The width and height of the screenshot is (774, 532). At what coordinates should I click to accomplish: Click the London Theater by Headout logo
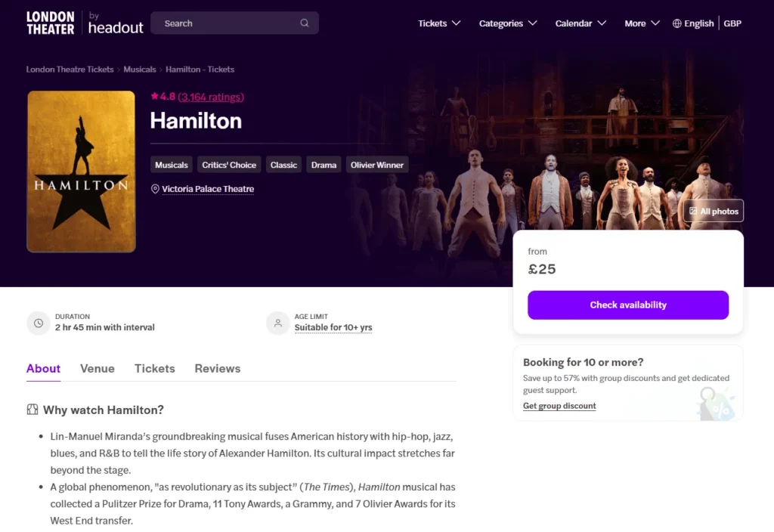coord(85,23)
